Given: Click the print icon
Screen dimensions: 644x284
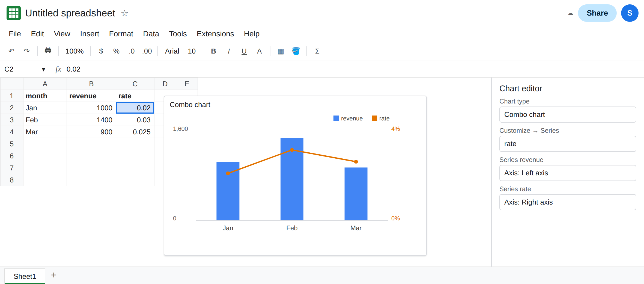Looking at the screenshot, I should click(48, 51).
